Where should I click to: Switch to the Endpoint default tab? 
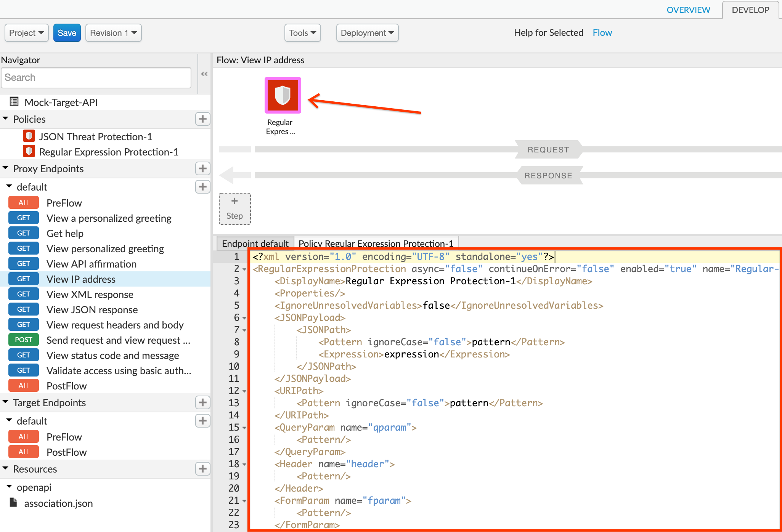pos(255,243)
